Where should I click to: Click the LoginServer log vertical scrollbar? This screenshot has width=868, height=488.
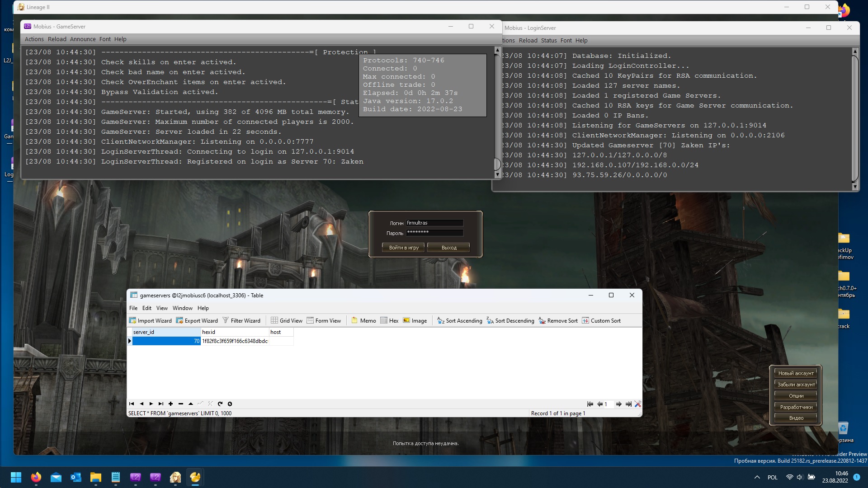855,117
